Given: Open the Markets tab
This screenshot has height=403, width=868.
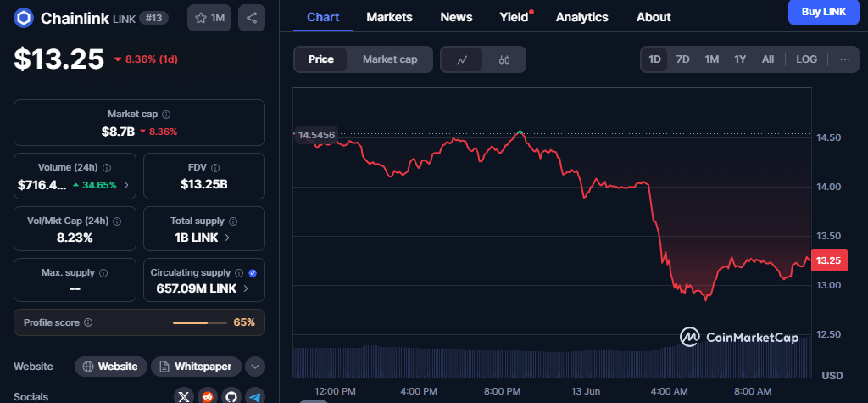Looking at the screenshot, I should tap(389, 17).
